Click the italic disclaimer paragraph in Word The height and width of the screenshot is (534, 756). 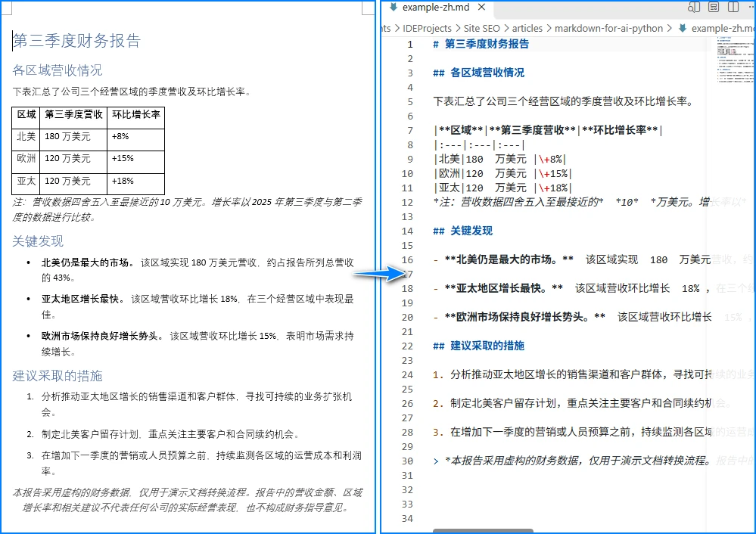(187, 500)
